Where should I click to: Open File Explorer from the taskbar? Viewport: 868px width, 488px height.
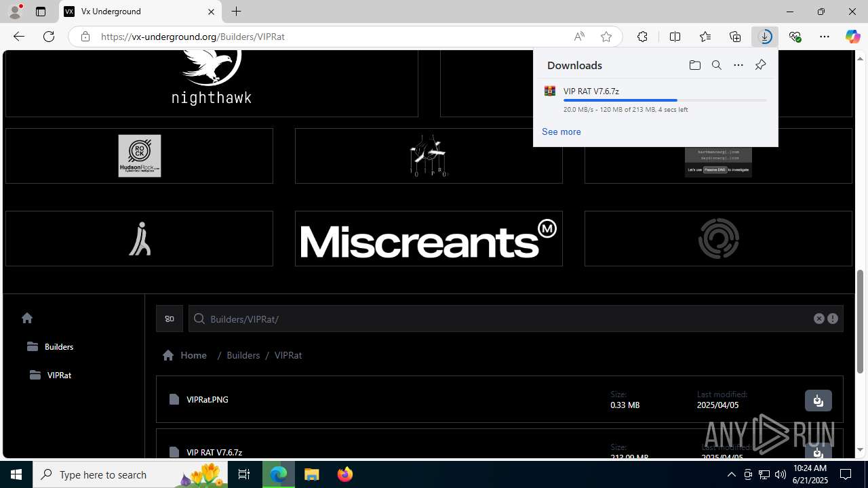point(312,474)
